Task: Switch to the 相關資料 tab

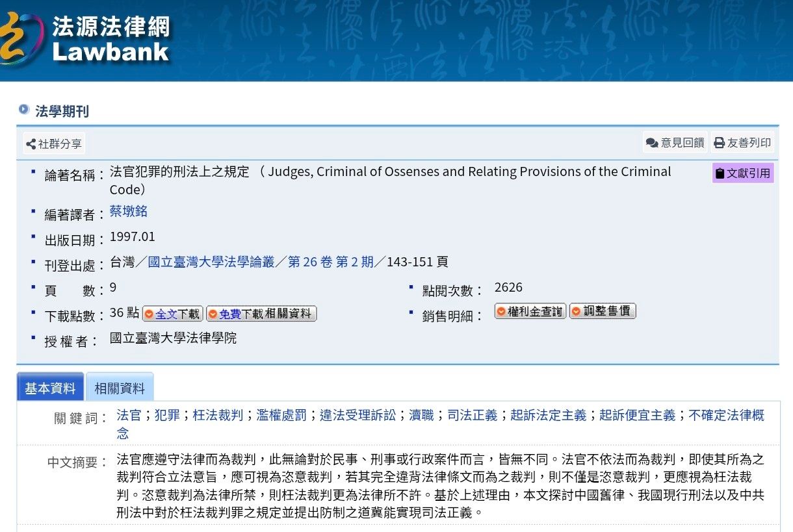Action: pyautogui.click(x=120, y=388)
